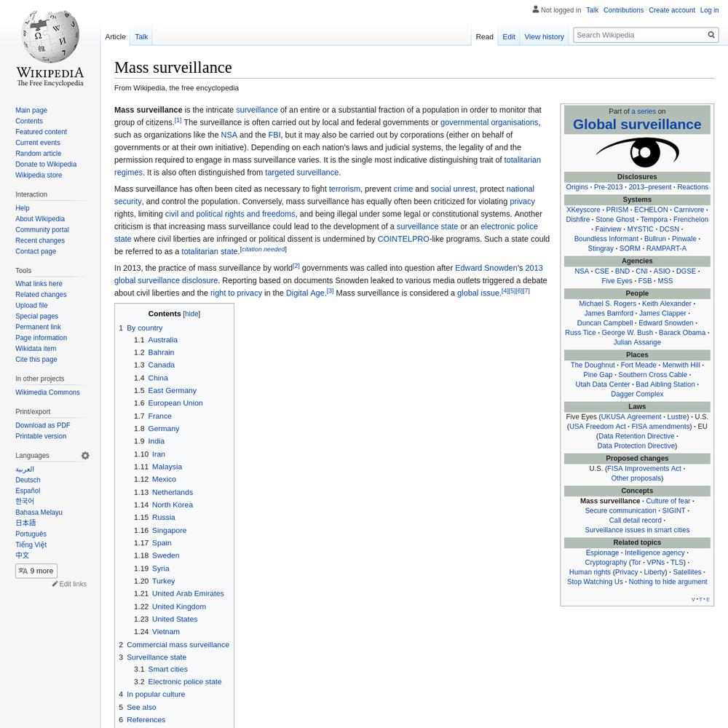728x728 pixels.
Task: Open citation reference [1]
Action: coord(178,120)
